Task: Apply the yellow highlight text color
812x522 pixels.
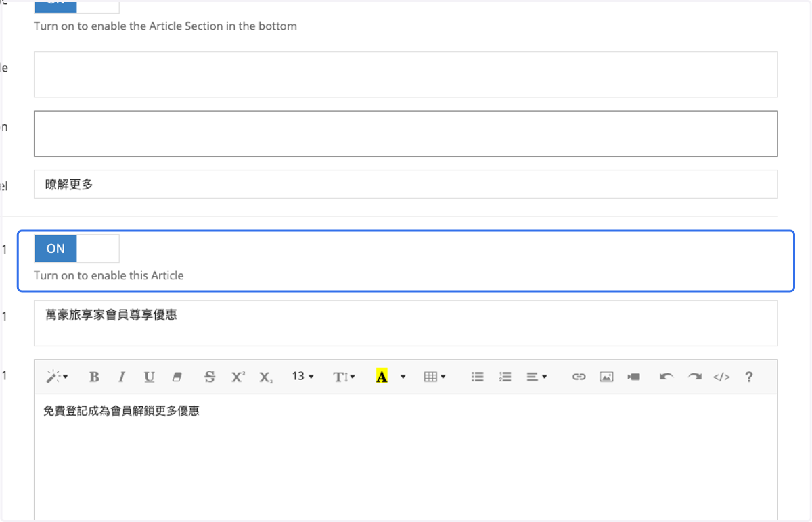Action: (382, 377)
